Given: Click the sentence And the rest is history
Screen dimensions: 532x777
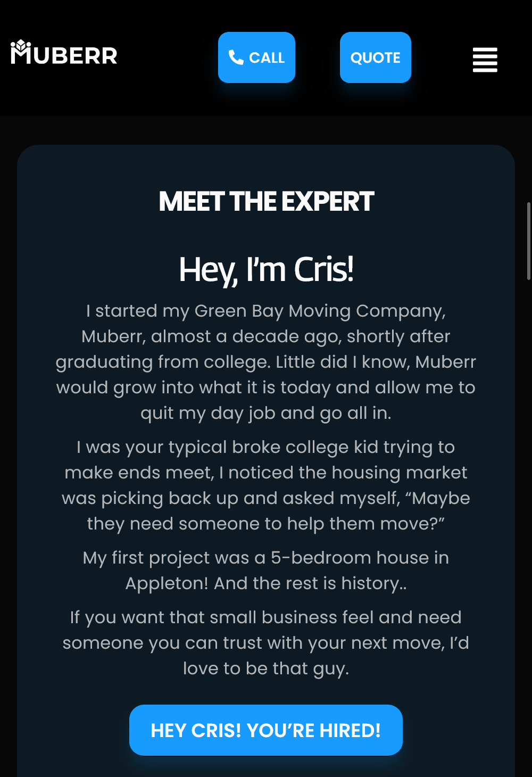Looking at the screenshot, I should tap(310, 583).
